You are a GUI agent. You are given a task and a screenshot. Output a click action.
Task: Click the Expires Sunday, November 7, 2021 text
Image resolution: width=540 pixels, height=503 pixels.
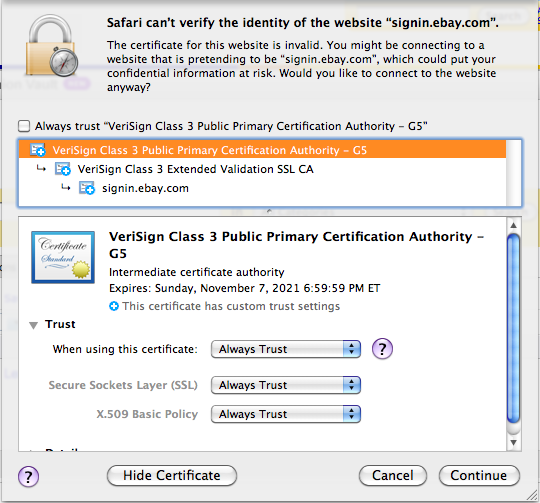(245, 288)
